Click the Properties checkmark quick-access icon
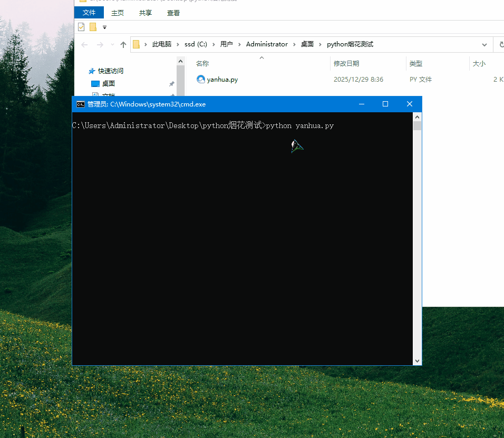Screen dimensions: 504x438 (81, 27)
